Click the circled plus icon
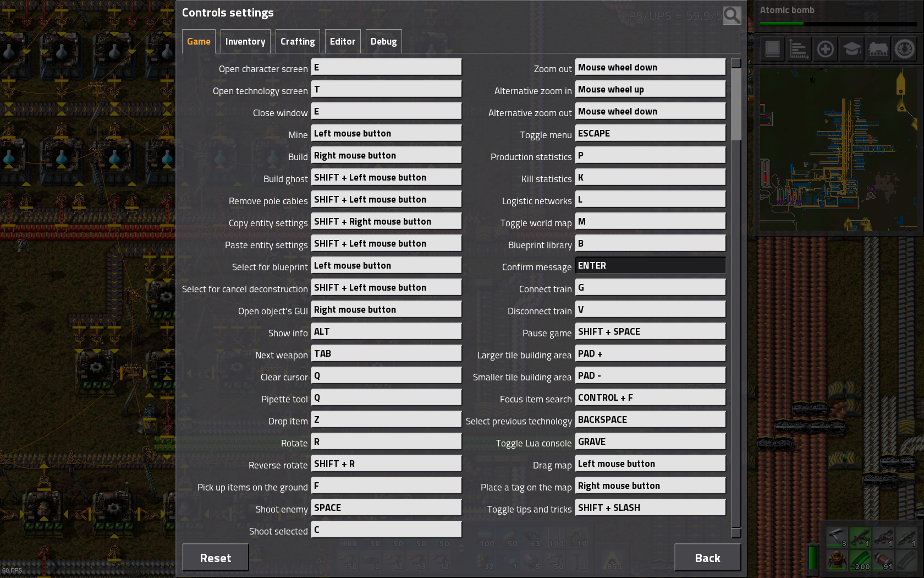The height and width of the screenshot is (578, 924). coord(825,50)
